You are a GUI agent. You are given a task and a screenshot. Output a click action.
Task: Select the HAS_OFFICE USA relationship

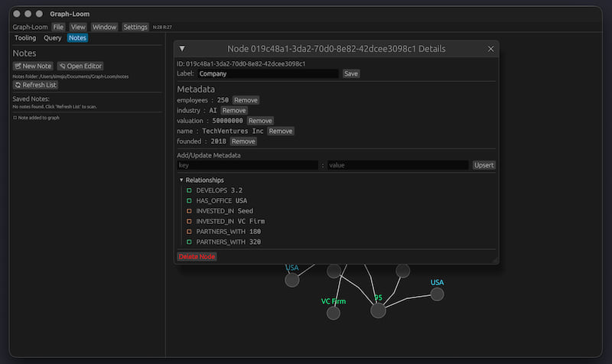pyautogui.click(x=221, y=200)
